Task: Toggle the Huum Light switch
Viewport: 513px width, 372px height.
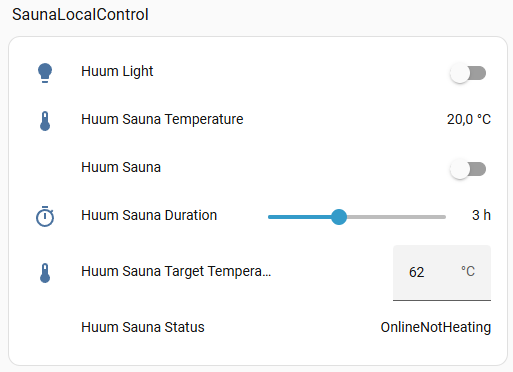Action: pos(468,73)
